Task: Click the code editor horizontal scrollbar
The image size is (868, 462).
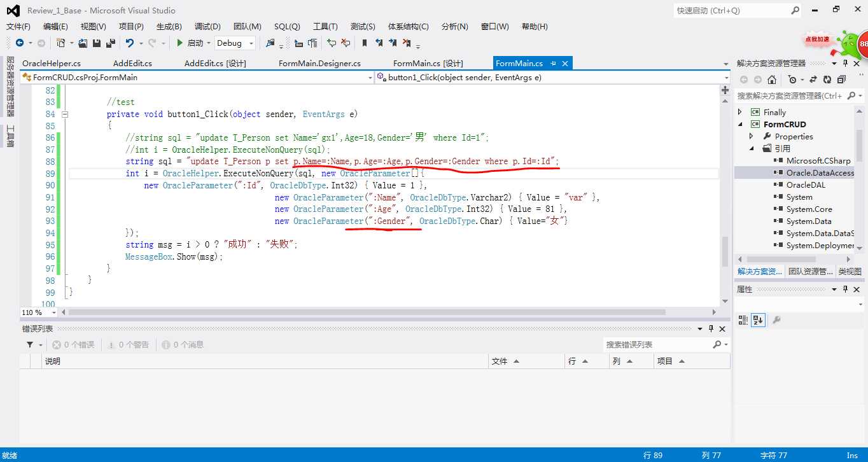Action: pos(367,312)
